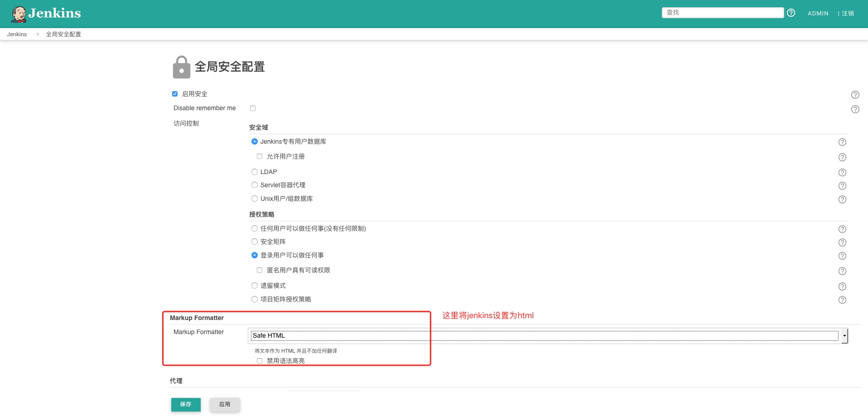
Task: Open search help icon beside search box
Action: pyautogui.click(x=791, y=13)
